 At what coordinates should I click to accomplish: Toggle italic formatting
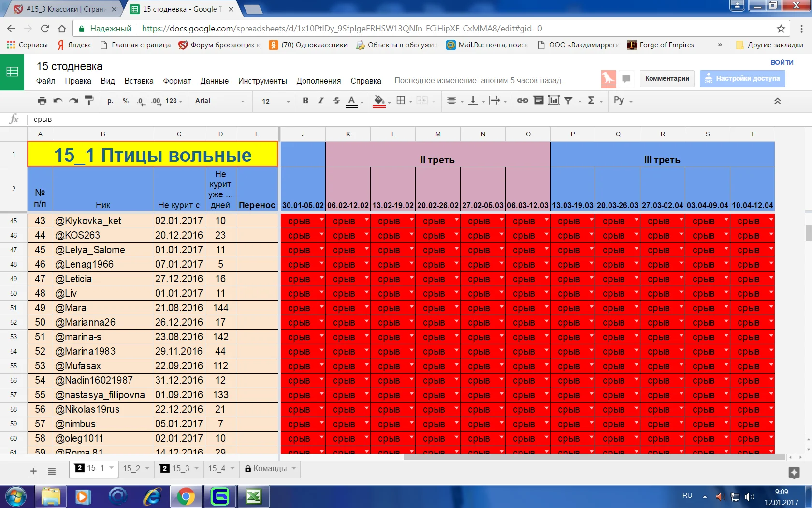click(321, 101)
